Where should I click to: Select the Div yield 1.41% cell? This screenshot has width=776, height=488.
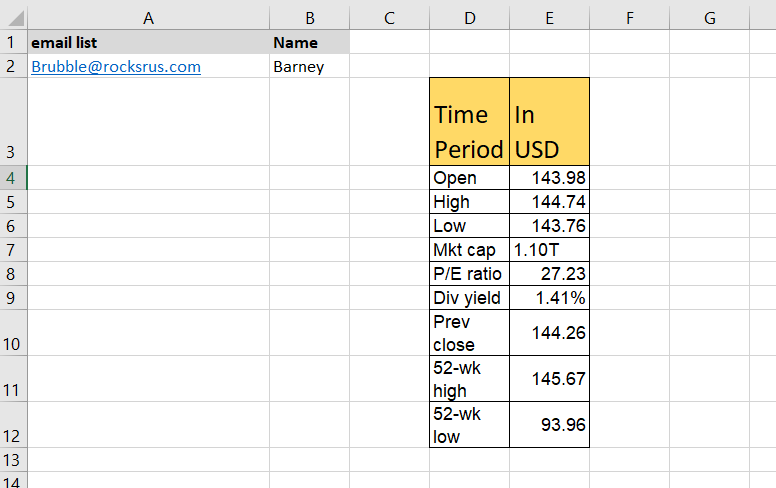(549, 298)
